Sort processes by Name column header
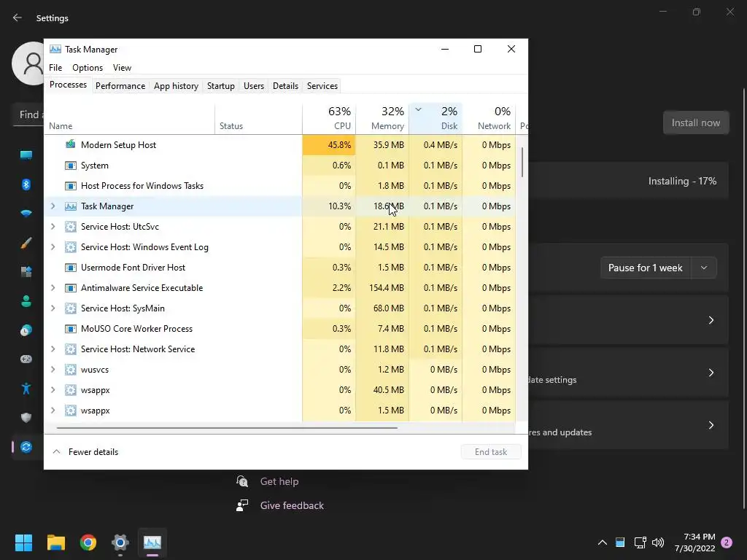Viewport: 747px width, 560px height. 130,118
